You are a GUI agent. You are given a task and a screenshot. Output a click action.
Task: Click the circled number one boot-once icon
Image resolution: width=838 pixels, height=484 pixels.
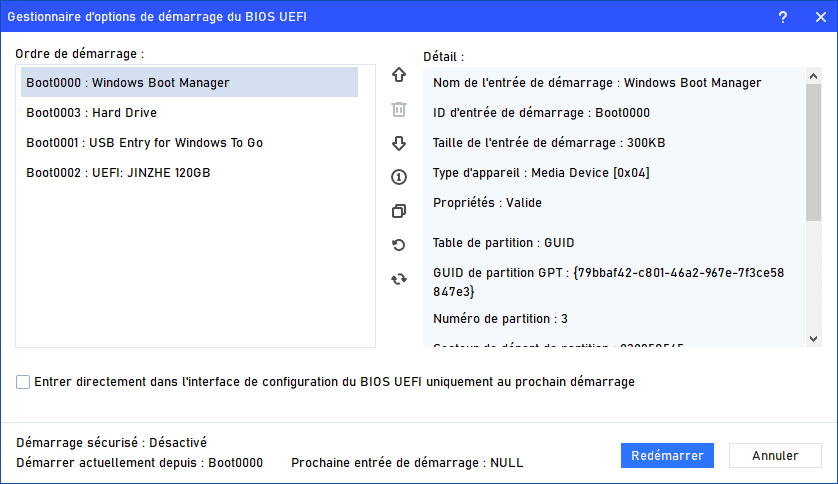(399, 177)
